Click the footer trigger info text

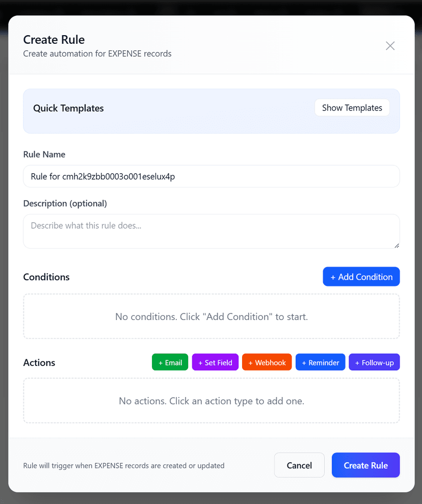[x=123, y=466]
